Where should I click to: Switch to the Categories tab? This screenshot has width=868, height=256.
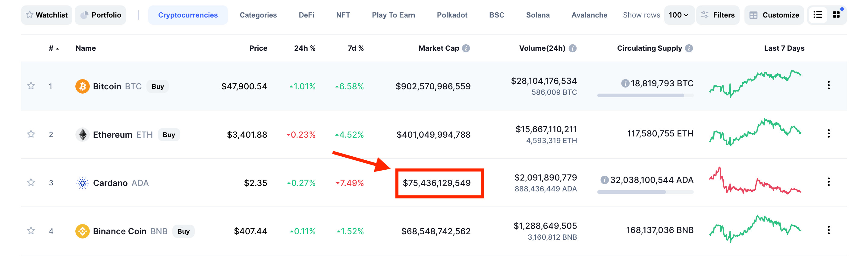coord(258,15)
